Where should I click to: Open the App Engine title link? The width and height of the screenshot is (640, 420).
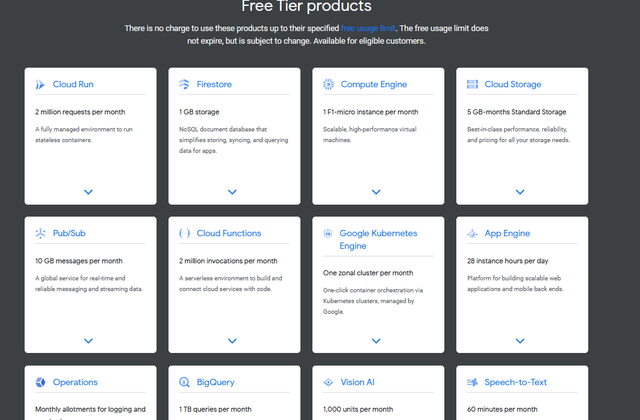coord(507,233)
